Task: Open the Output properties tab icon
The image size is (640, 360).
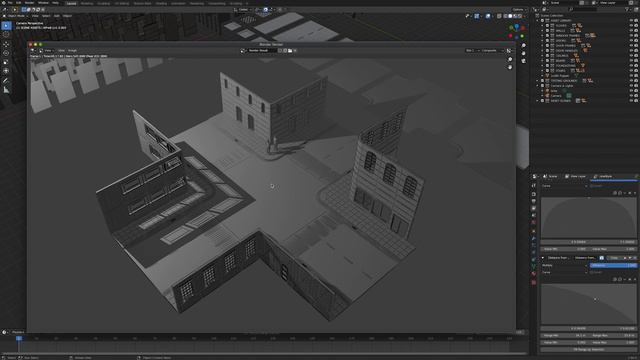Action: pyautogui.click(x=533, y=201)
